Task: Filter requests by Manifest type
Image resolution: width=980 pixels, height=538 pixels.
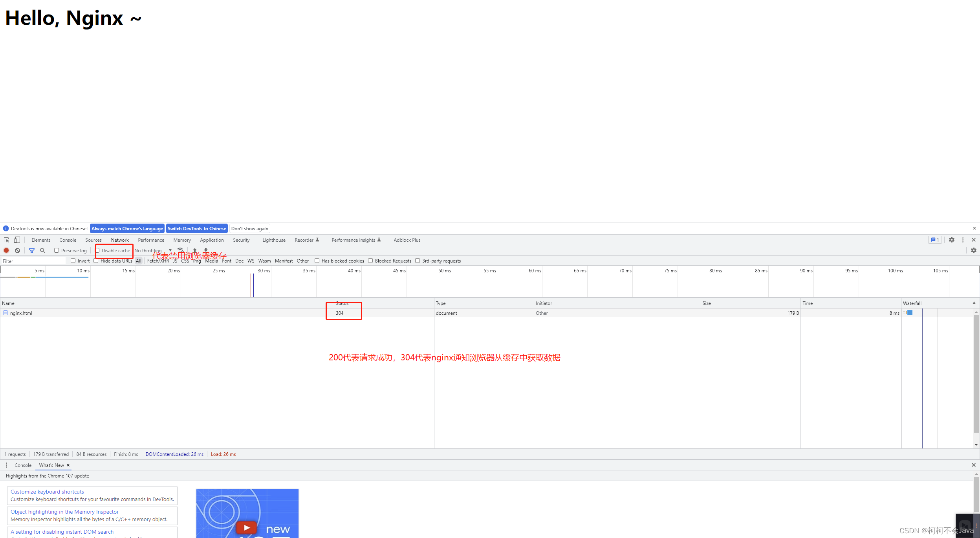Action: [284, 261]
